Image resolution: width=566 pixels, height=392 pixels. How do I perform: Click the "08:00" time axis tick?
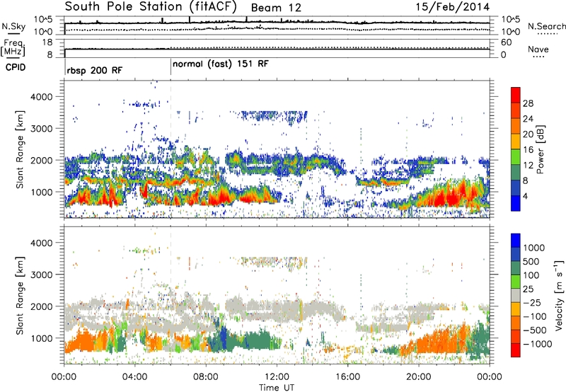pos(206,377)
